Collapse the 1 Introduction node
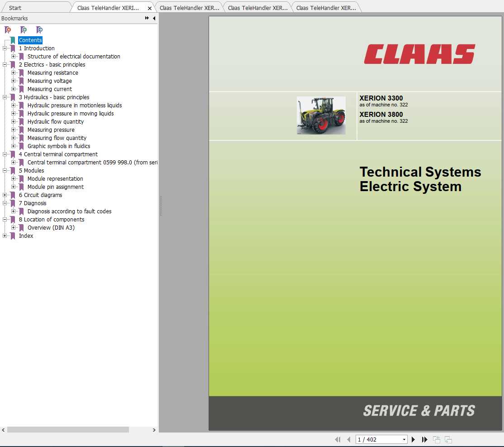This screenshot has width=504, height=447. point(5,48)
